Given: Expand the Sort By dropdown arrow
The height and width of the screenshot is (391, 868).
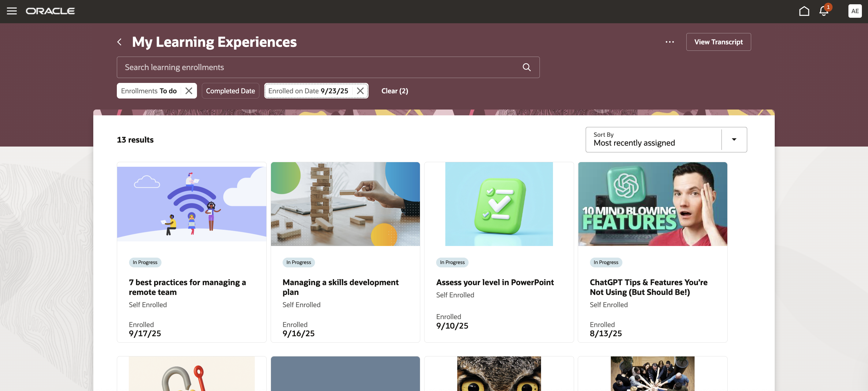Looking at the screenshot, I should click(x=734, y=140).
